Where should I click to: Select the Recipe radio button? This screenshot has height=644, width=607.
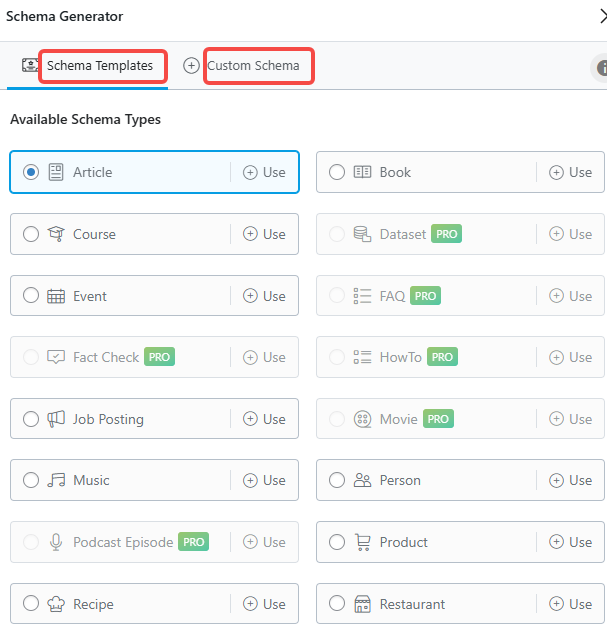pos(31,604)
